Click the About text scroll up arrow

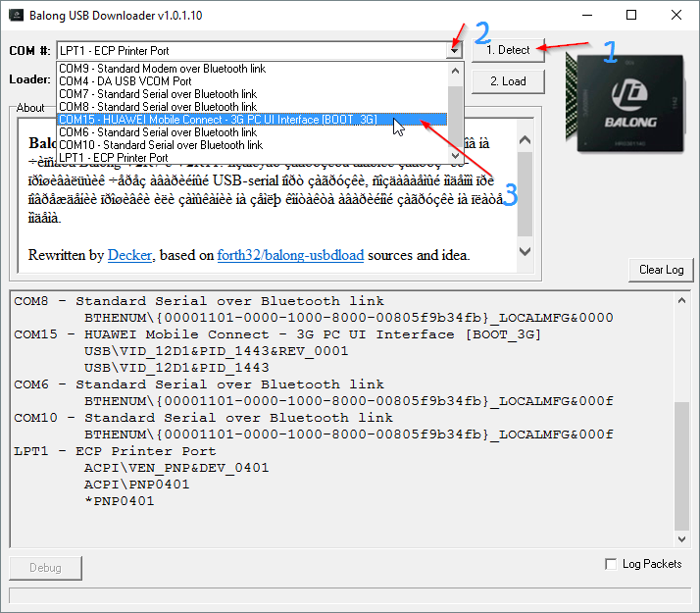pos(525,140)
